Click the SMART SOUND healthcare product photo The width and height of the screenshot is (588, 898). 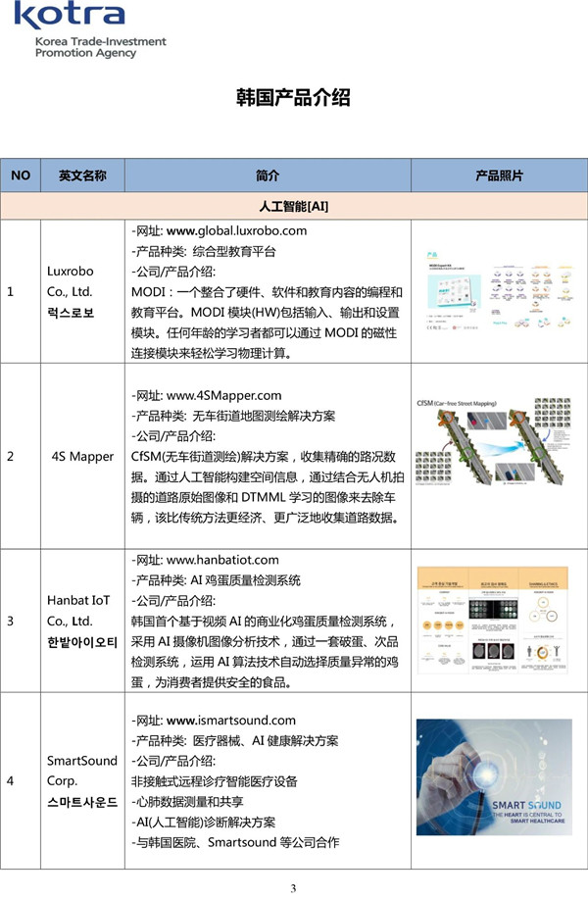pos(494,776)
